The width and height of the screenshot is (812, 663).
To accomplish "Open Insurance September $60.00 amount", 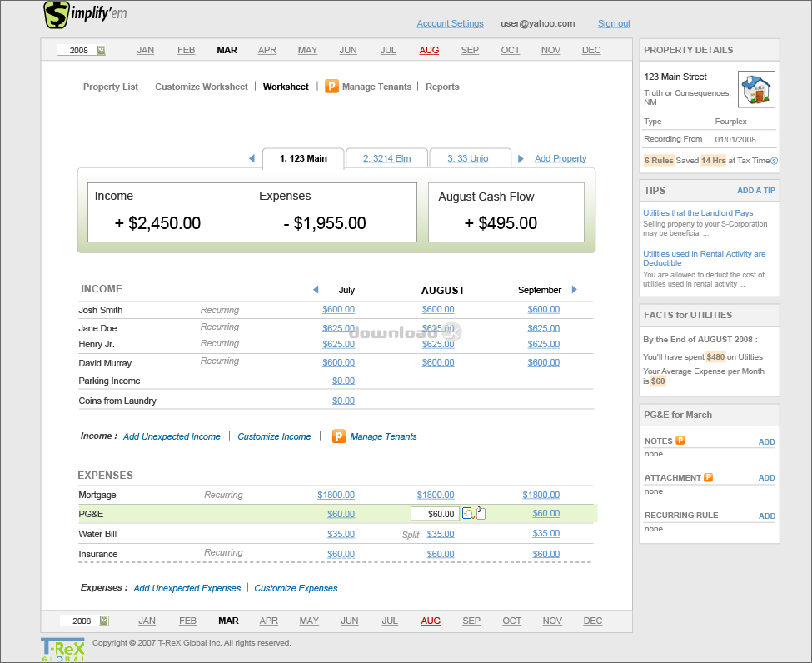I will tap(546, 554).
